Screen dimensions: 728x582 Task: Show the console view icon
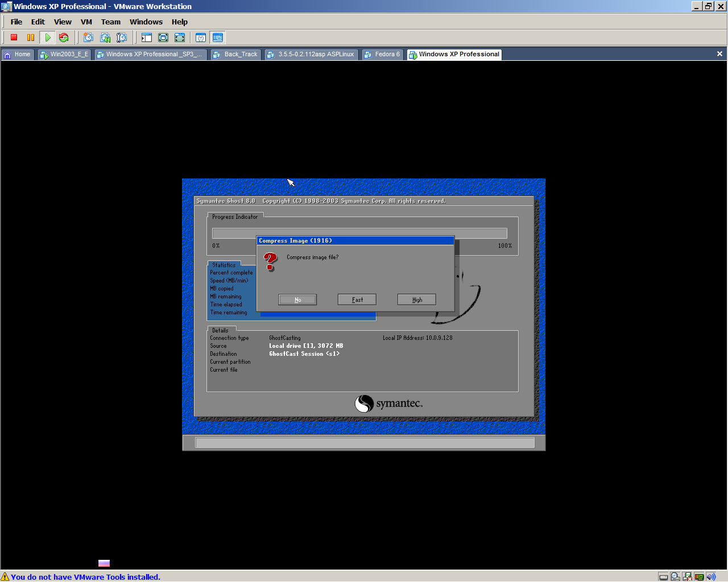click(217, 38)
